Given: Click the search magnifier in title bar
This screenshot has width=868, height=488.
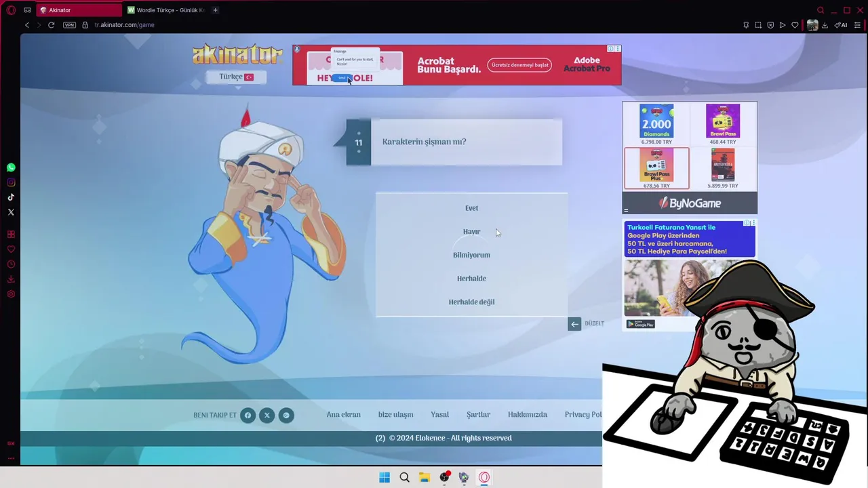Looking at the screenshot, I should pos(821,10).
